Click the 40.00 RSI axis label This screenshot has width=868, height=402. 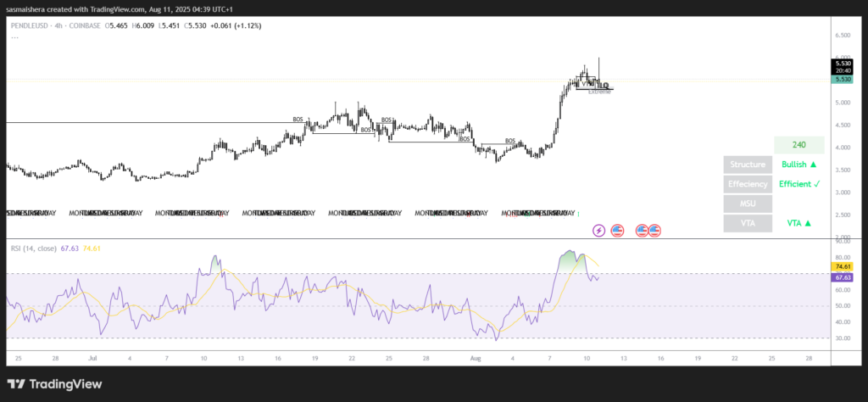843,321
